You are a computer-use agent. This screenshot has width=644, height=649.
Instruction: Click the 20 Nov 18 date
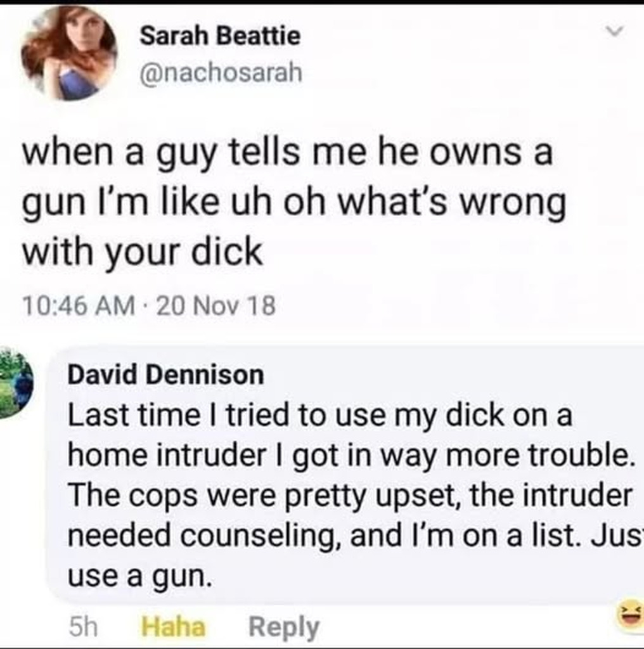point(216,305)
